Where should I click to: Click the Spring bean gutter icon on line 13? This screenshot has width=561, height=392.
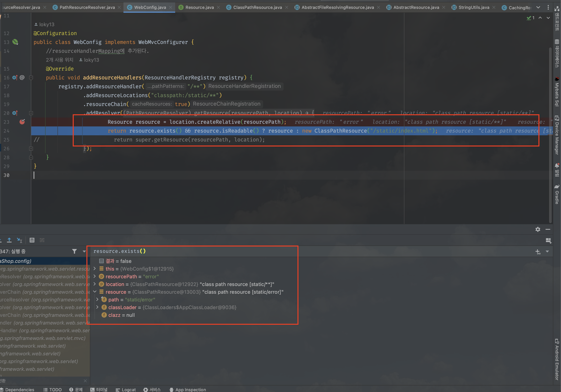(15, 42)
